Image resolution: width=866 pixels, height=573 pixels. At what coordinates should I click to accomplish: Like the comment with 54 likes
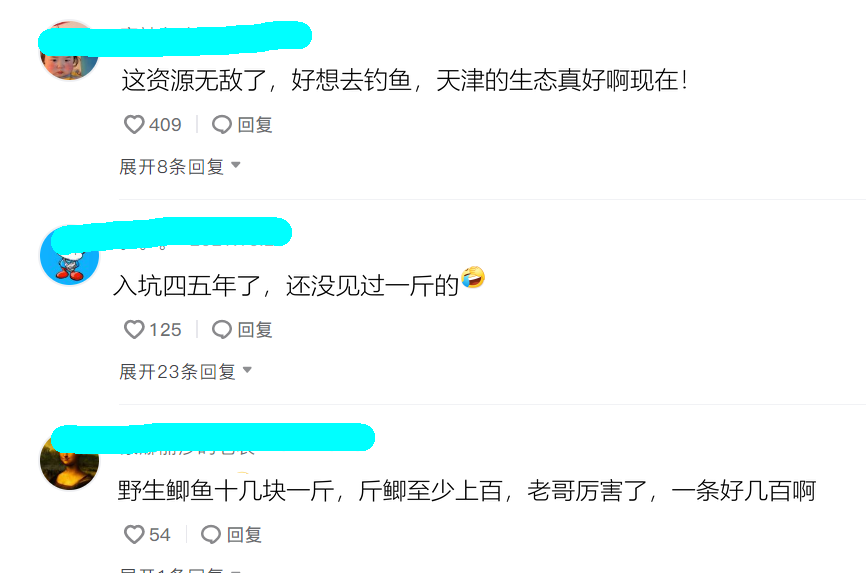(134, 534)
